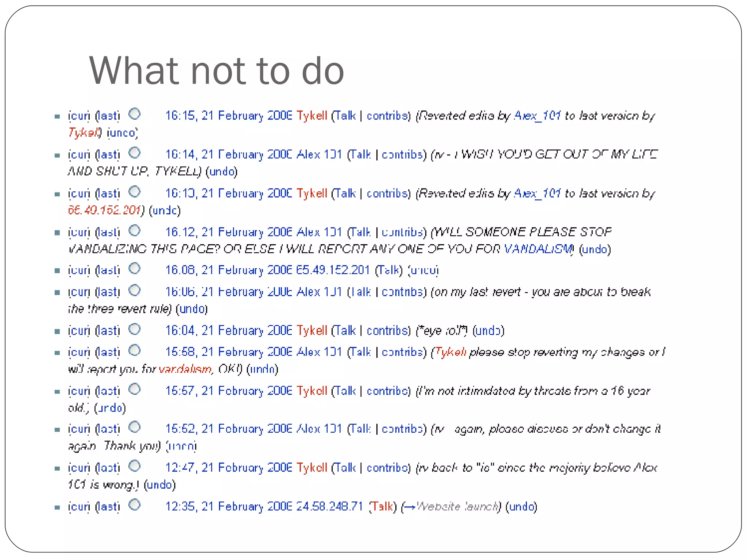Undo the 16:04 eye roll edit
Screen dimensions: 747x560
click(488, 331)
